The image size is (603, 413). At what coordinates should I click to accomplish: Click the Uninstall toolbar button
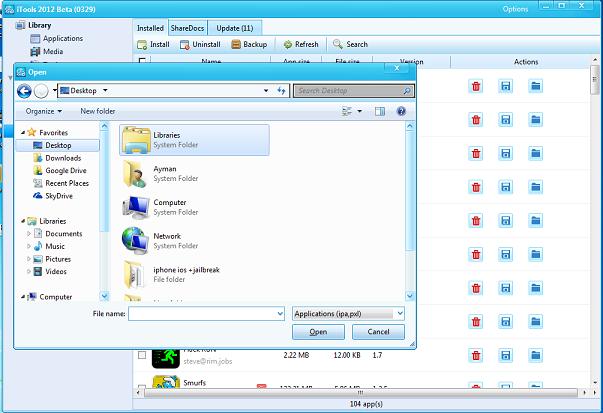pyautogui.click(x=200, y=45)
